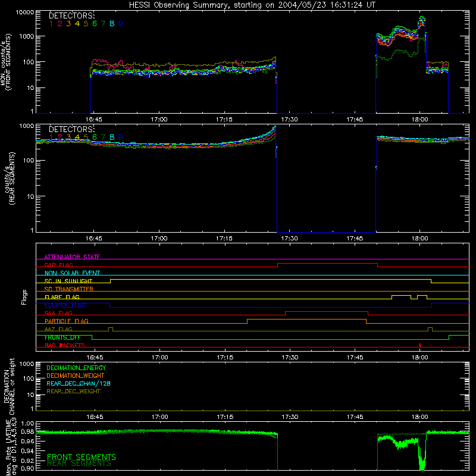Click the REAR SEGMENTS livetime legend label

79,464
